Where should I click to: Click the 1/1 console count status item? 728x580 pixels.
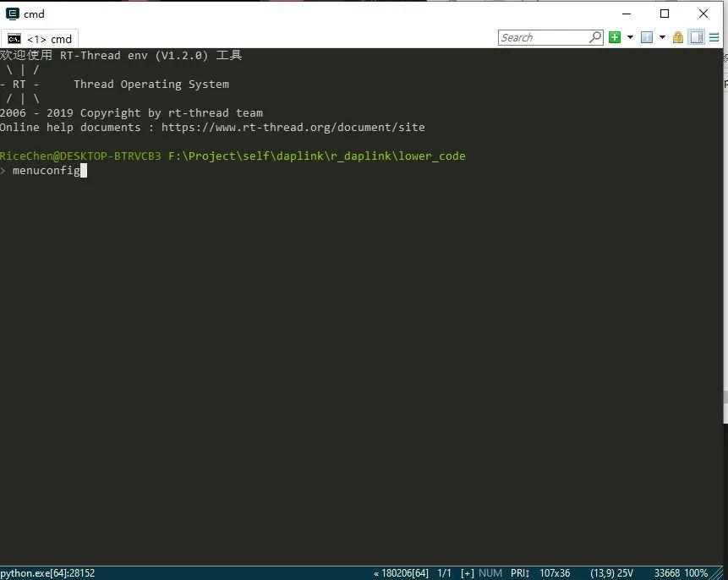pyautogui.click(x=444, y=573)
